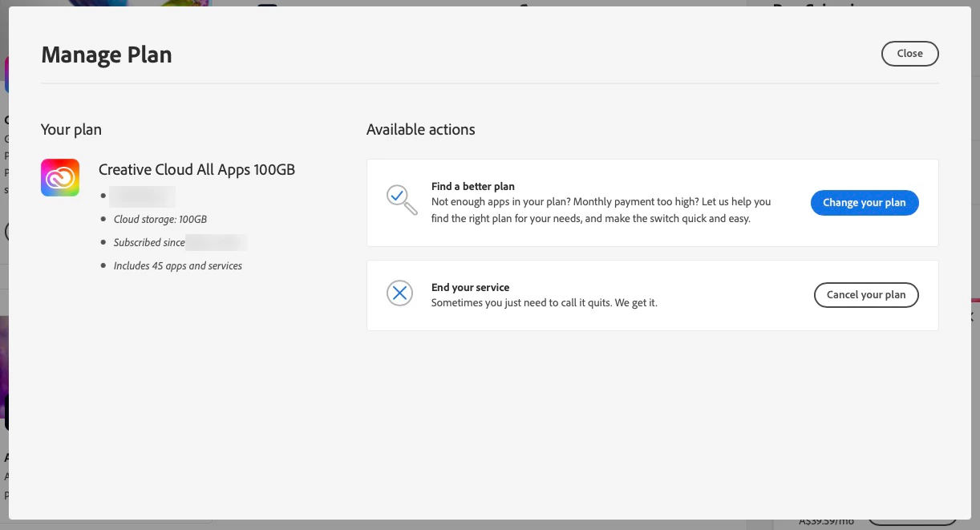Click Includes 45 apps and services text
The width and height of the screenshot is (980, 530).
click(177, 265)
